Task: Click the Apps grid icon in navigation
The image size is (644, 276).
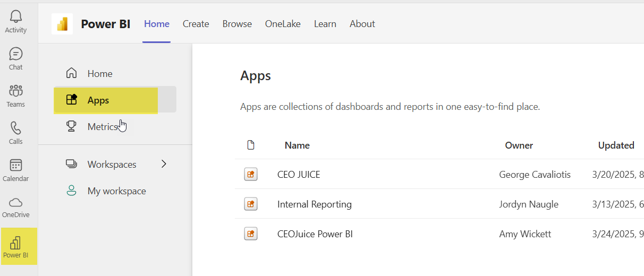Action: tap(71, 100)
